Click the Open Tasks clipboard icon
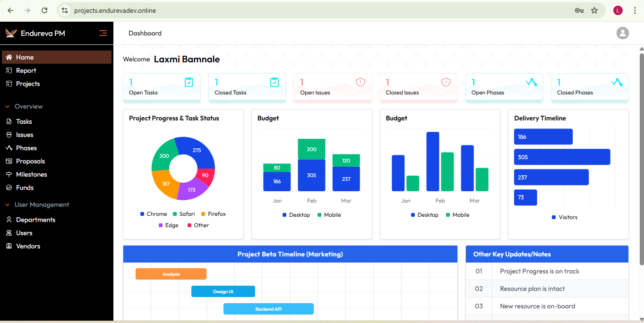644x323 pixels. pos(189,82)
